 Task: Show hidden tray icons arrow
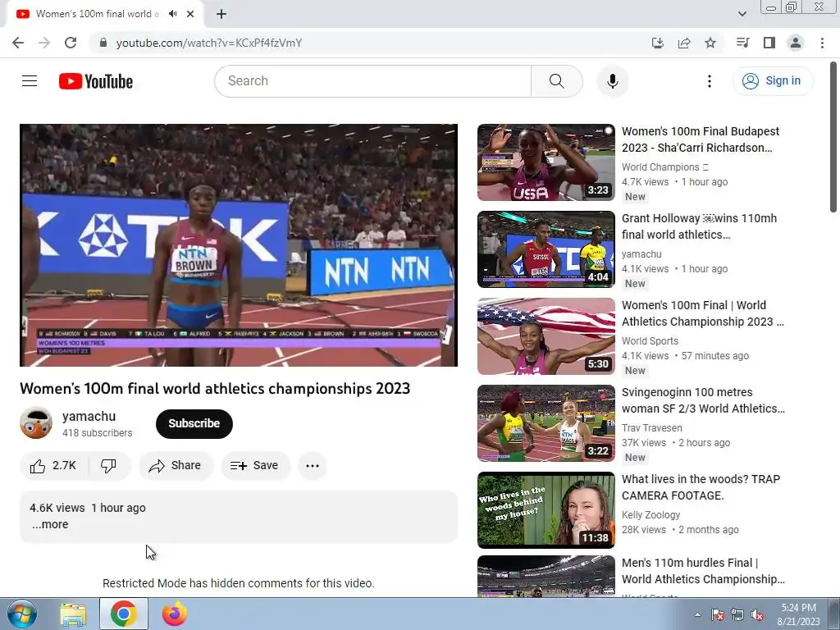697,615
